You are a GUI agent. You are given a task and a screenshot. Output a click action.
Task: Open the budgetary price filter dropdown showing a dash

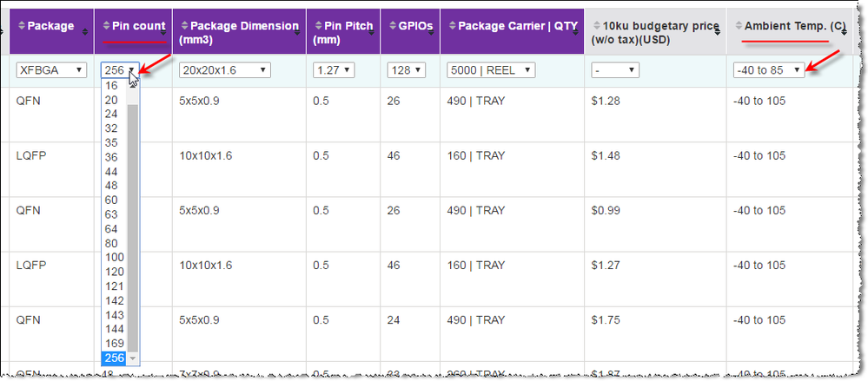point(614,69)
